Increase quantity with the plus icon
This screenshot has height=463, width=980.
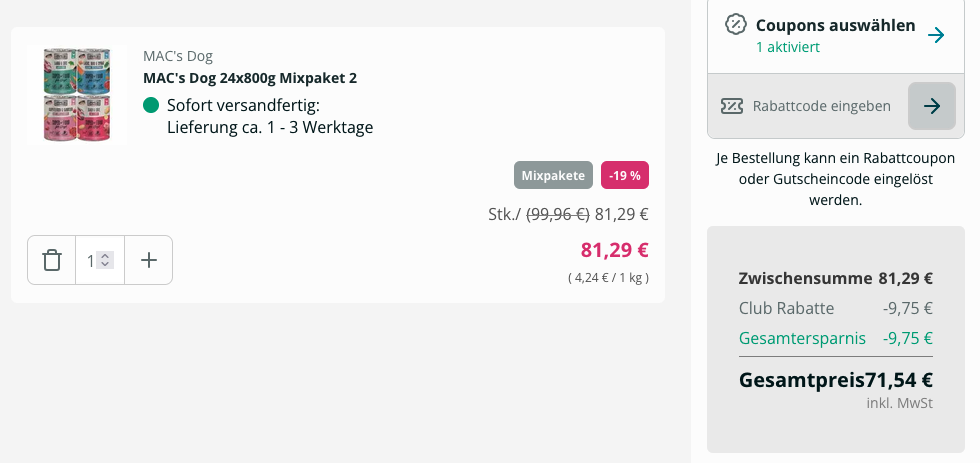tap(149, 260)
